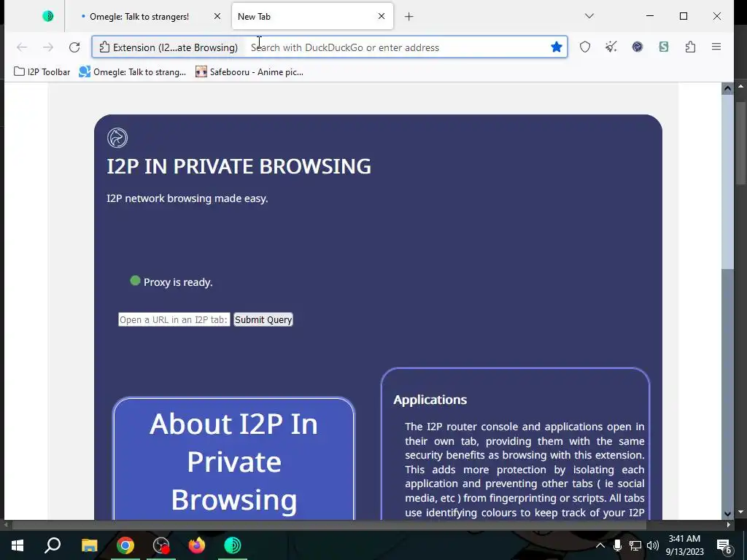Click I2P browser taskbar icon
The height and width of the screenshot is (560, 747).
pyautogui.click(x=233, y=545)
